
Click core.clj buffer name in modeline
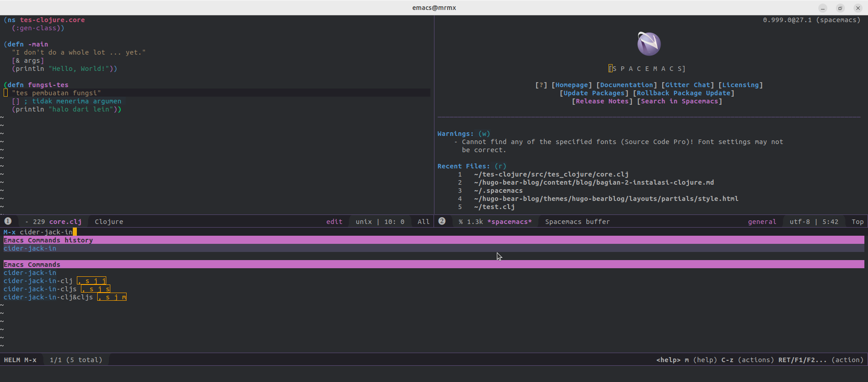[x=65, y=222]
